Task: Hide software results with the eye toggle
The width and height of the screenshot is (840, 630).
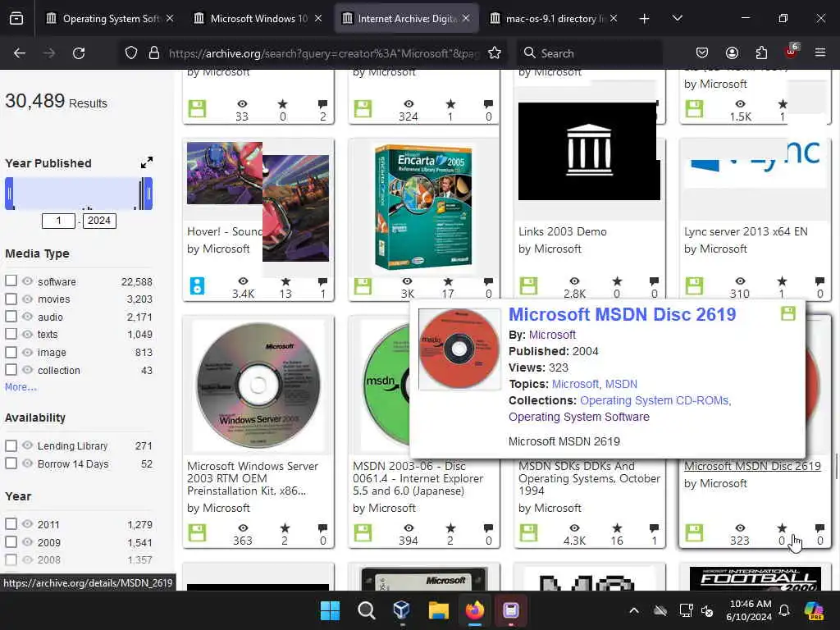Action: 27,281
